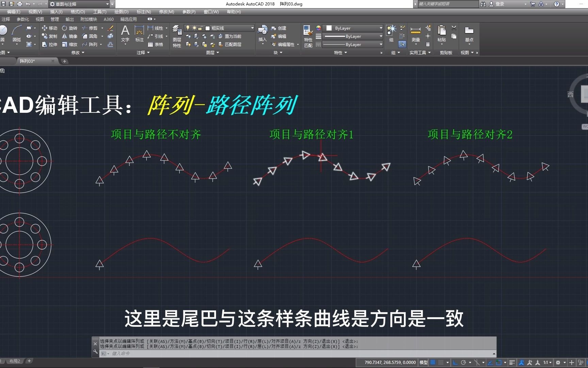The image size is (588, 368).
Task: Select the 移动 (Move) tool
Action: click(51, 28)
